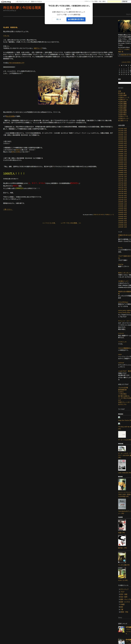Image resolution: width=131 pixels, height=644 pixels.
Task: Open the Beatles anthology book cover
Action: pyautogui.click(x=122, y=504)
